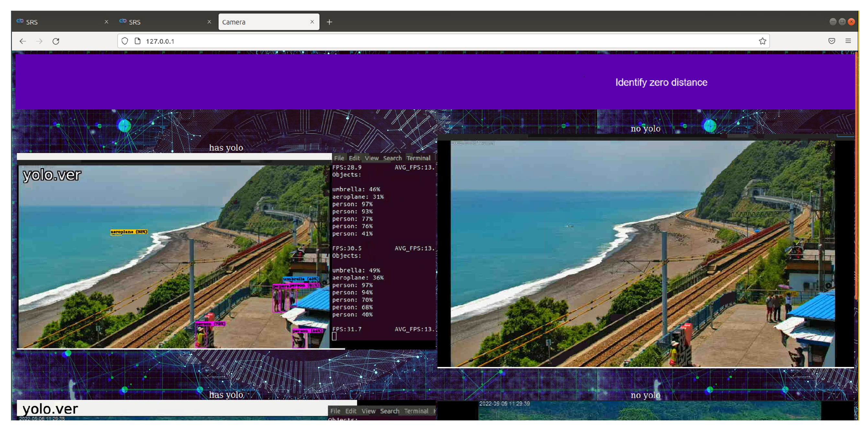Open the Search menu in terminal window
This screenshot has height=434, width=868.
coord(392,158)
